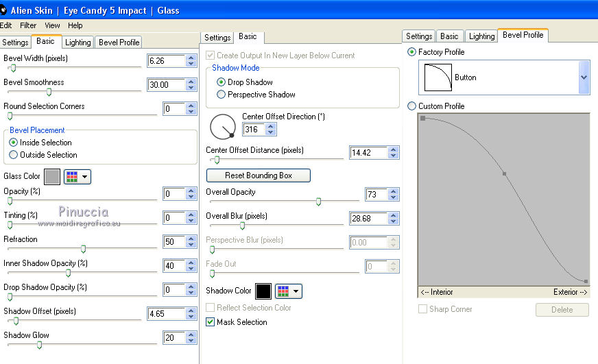Click the Center Offset Distance spinner arrows
Screen dimensions: 598x364
tap(393, 153)
